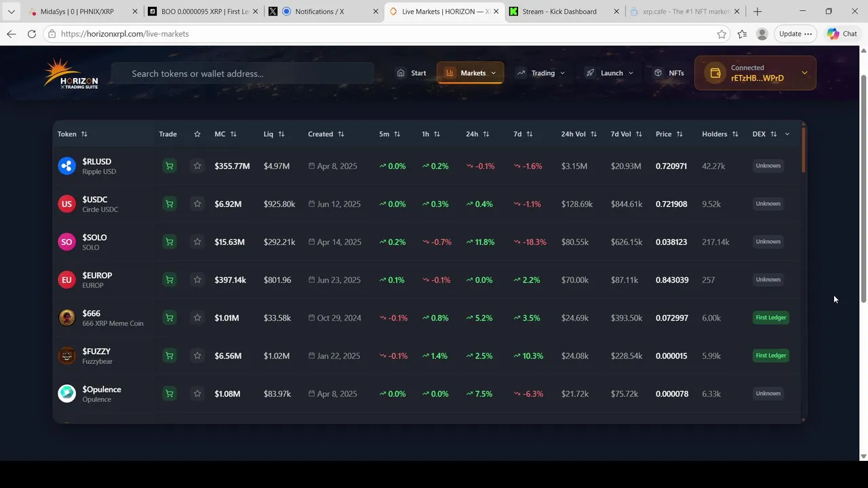Click the trade cart icon for $USDC
Screen dimensions: 868x488
coord(170,204)
